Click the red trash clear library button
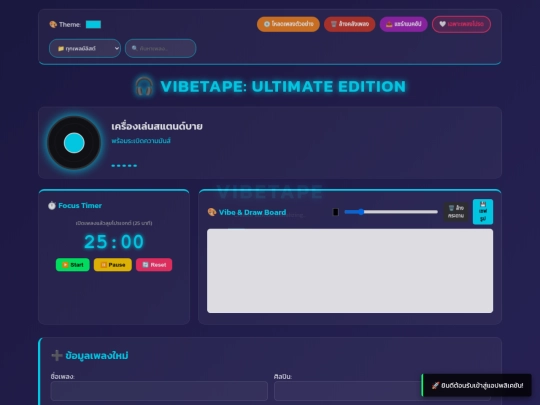The image size is (540, 405). click(x=350, y=24)
